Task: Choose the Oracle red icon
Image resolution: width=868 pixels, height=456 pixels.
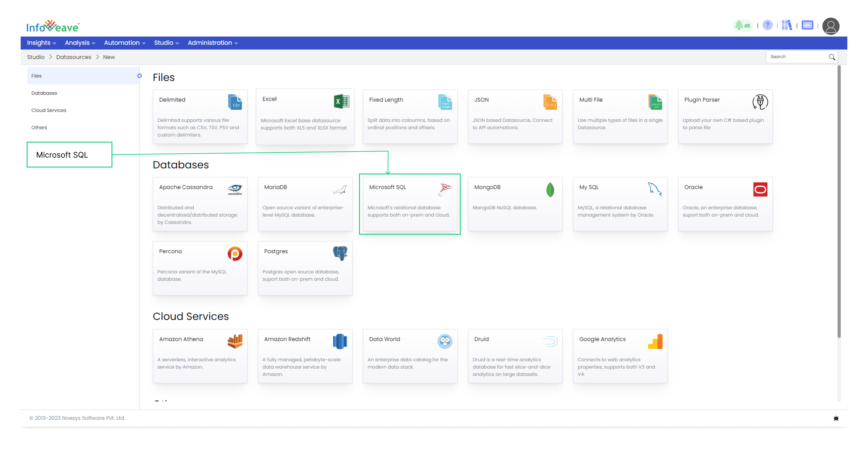Action: (760, 189)
